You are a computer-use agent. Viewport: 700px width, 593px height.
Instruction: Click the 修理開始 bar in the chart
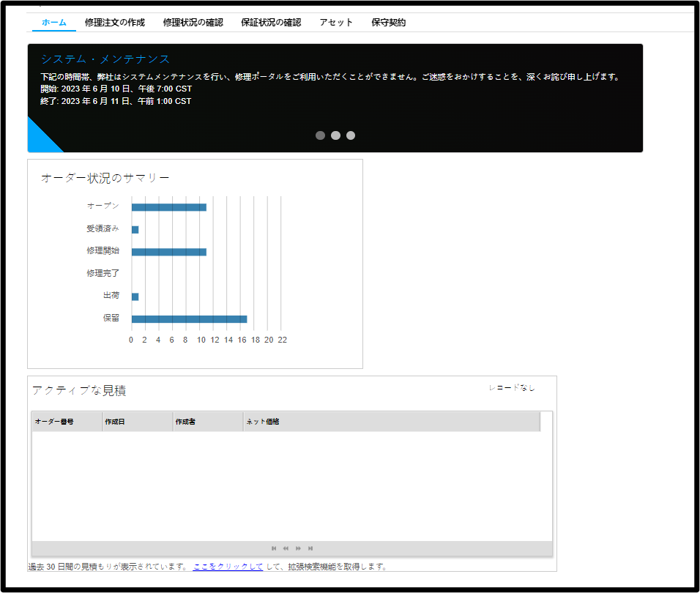pyautogui.click(x=168, y=252)
